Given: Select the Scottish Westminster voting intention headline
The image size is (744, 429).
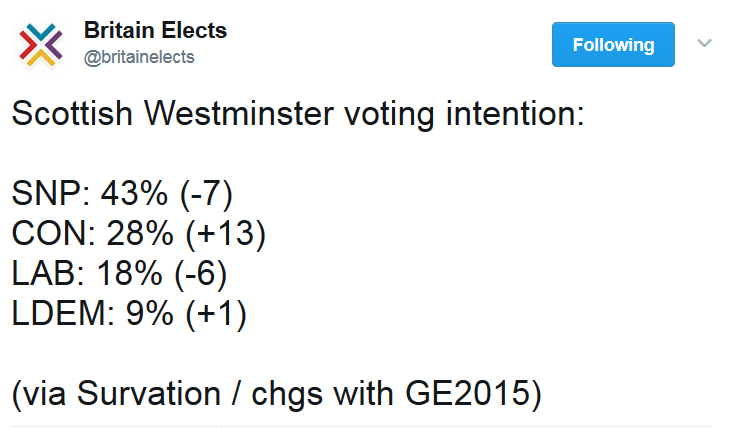Looking at the screenshot, I should coord(298,114).
